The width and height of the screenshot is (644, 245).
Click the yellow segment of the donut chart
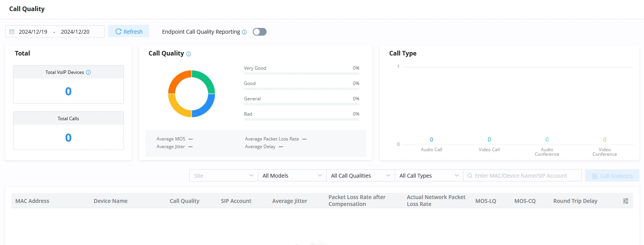coord(177,108)
